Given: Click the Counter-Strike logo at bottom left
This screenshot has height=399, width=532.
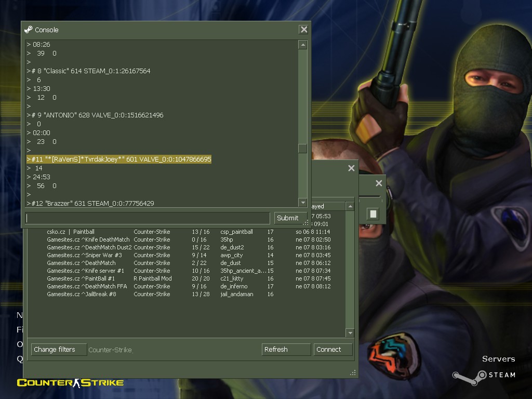Looking at the screenshot, I should pyautogui.click(x=70, y=383).
